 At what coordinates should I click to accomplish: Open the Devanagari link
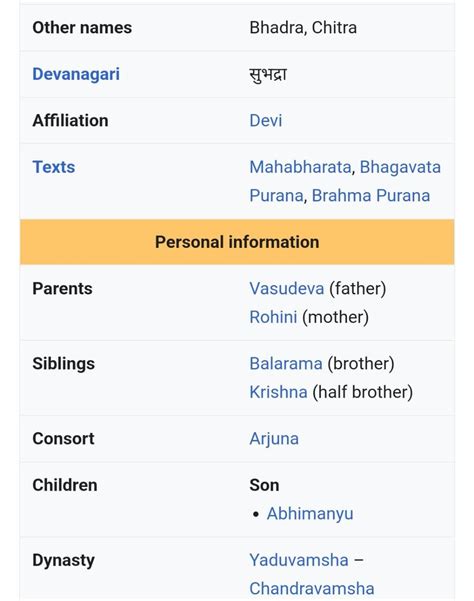pos(76,74)
